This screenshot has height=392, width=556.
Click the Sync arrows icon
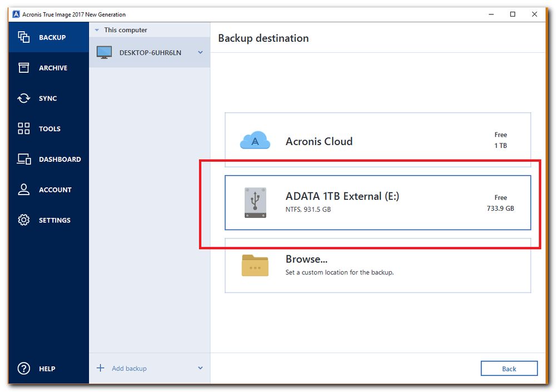24,98
